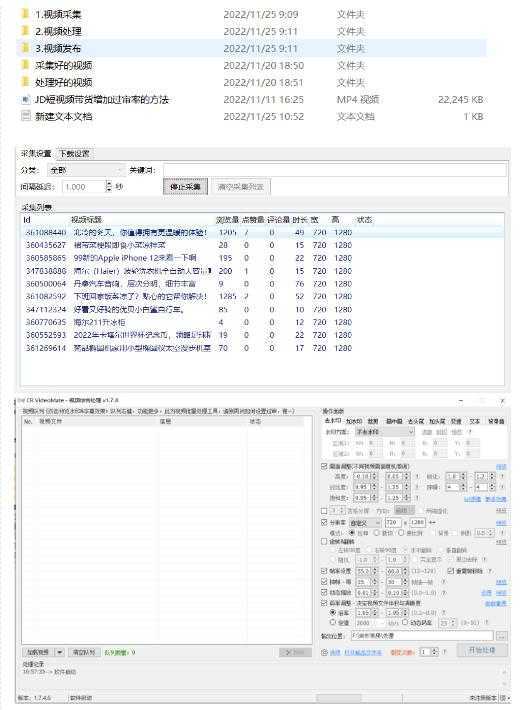
Task: Toggle the 抽帧 checkbox
Action: (x=324, y=582)
